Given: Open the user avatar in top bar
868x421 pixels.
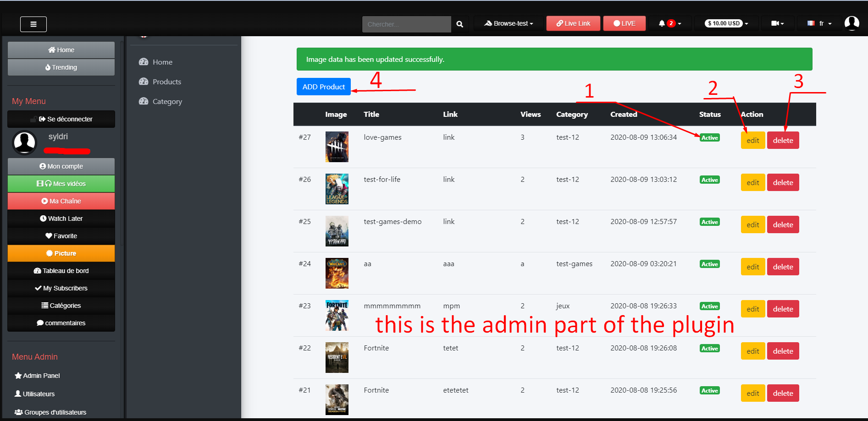Looking at the screenshot, I should click(851, 23).
